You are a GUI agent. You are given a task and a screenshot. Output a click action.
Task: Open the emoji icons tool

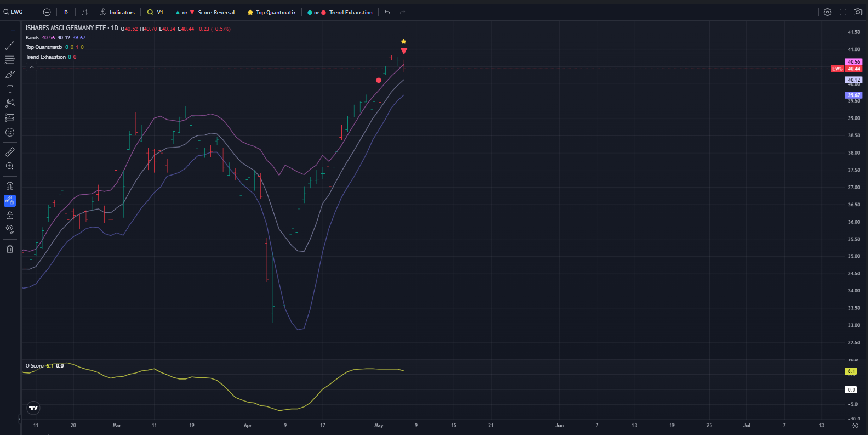[x=10, y=132]
